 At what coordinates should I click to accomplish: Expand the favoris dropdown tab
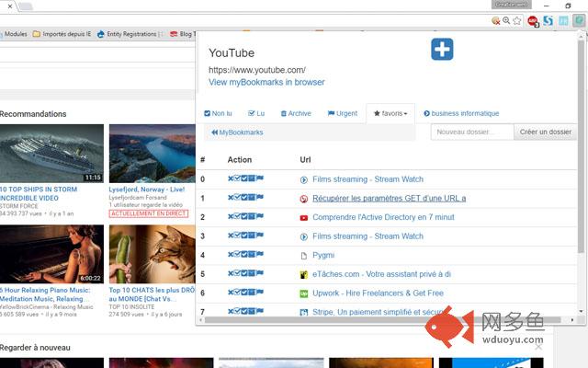tap(390, 114)
